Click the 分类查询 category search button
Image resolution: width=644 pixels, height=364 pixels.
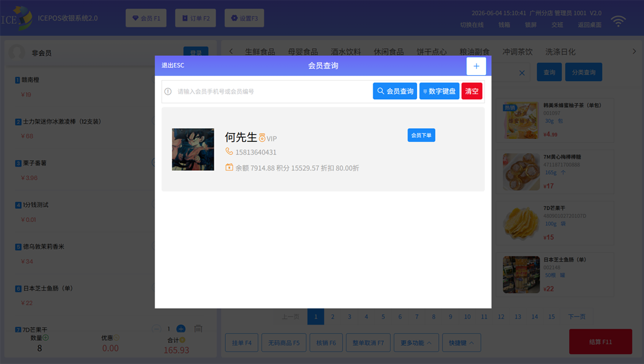[x=583, y=72]
